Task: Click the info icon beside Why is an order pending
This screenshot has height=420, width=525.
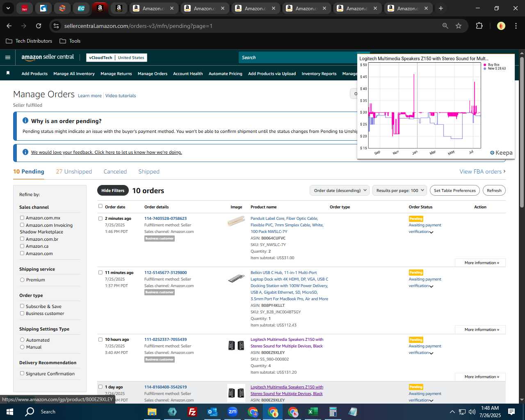Action: 25,121
